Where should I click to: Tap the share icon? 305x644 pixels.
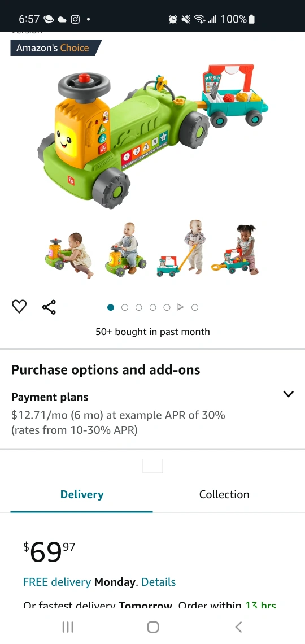(49, 307)
